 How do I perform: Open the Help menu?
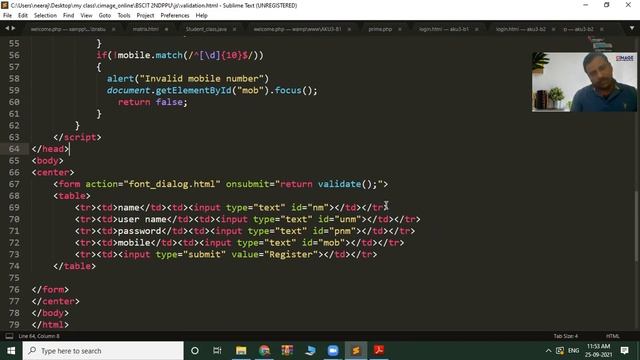pos(202,16)
